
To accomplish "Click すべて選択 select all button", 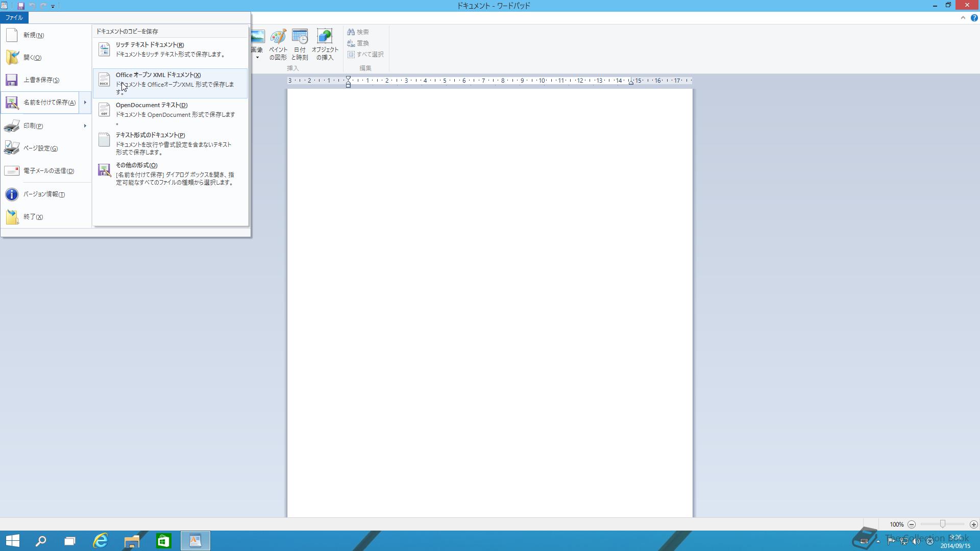I will pyautogui.click(x=365, y=54).
